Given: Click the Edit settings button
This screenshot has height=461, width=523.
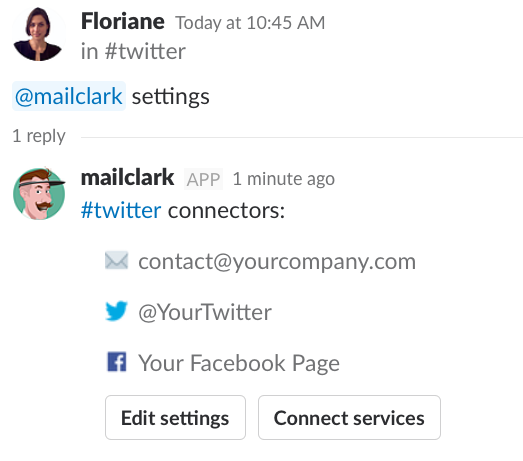Looking at the screenshot, I should coord(175,417).
